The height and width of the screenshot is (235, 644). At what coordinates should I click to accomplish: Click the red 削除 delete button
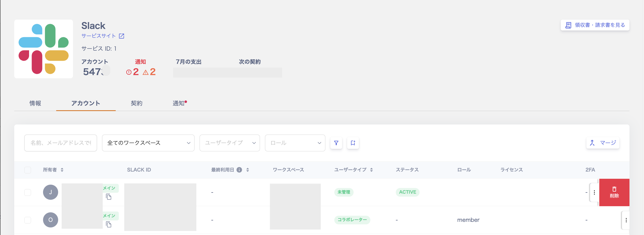pyautogui.click(x=614, y=192)
